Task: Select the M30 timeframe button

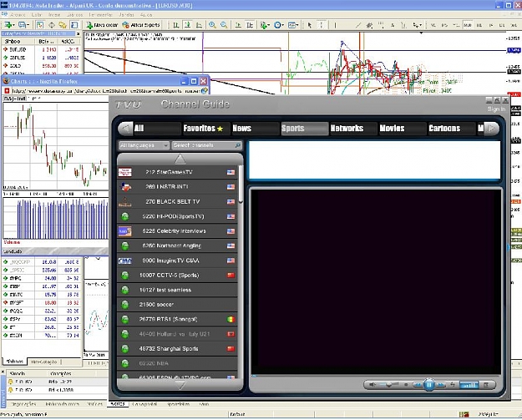Action: (x=468, y=25)
